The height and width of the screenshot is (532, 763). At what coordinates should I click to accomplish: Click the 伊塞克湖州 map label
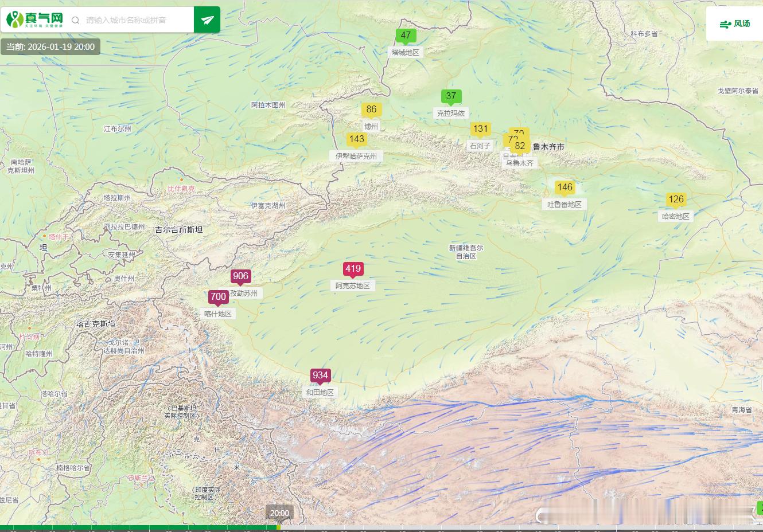tap(268, 206)
